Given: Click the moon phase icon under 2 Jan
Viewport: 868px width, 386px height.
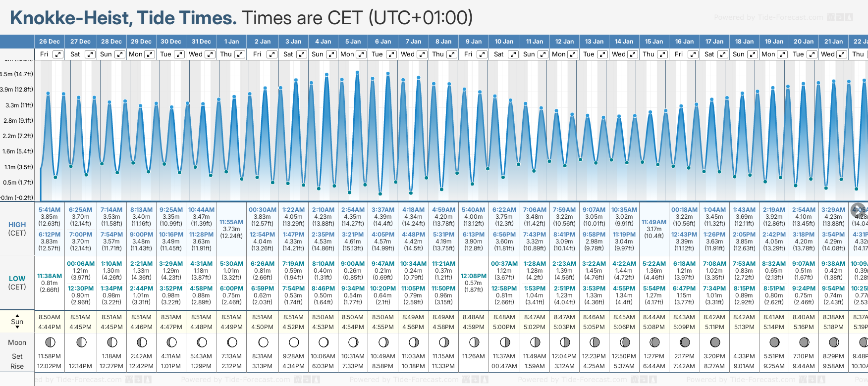Looking at the screenshot, I should point(263,342).
